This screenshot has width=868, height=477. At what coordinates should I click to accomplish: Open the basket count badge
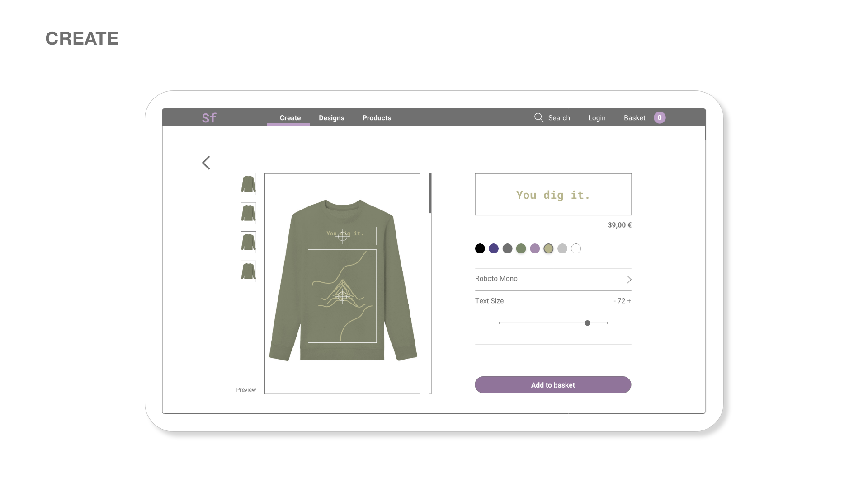(x=660, y=117)
